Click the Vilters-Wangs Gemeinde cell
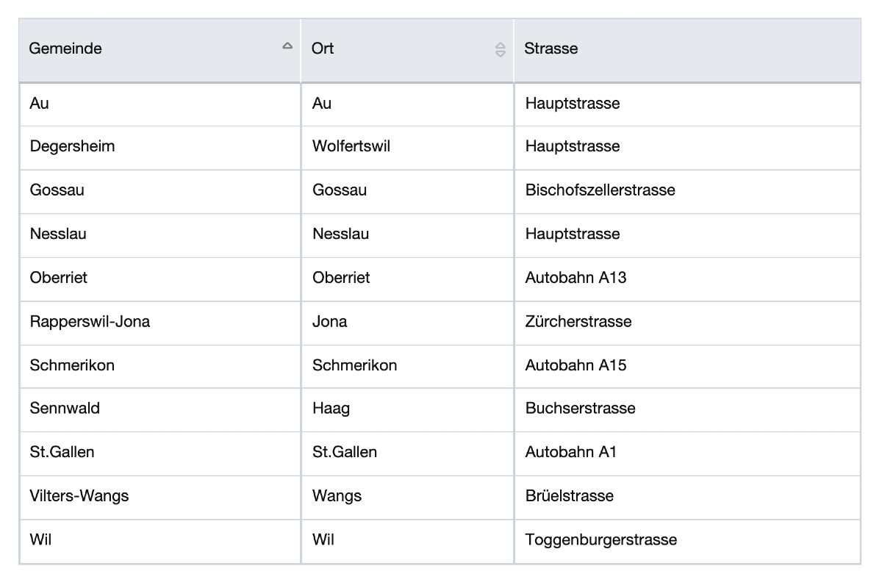 [x=79, y=496]
